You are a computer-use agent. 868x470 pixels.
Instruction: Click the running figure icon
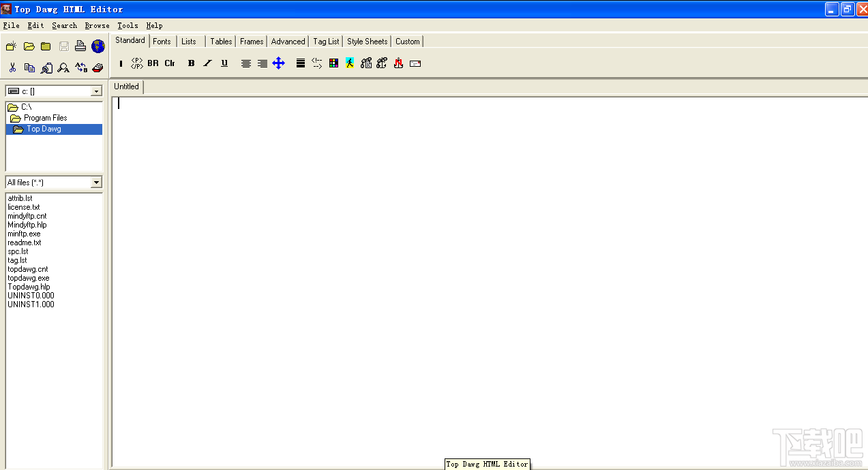pyautogui.click(x=350, y=63)
